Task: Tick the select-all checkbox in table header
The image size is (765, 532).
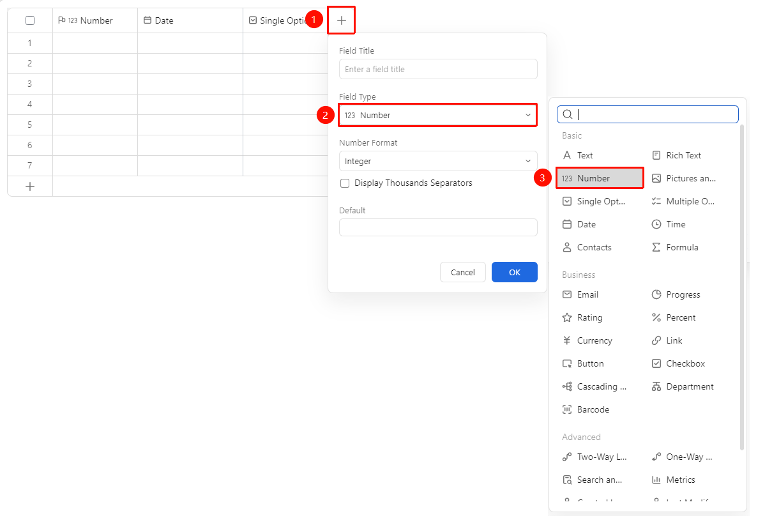Action: tap(30, 20)
